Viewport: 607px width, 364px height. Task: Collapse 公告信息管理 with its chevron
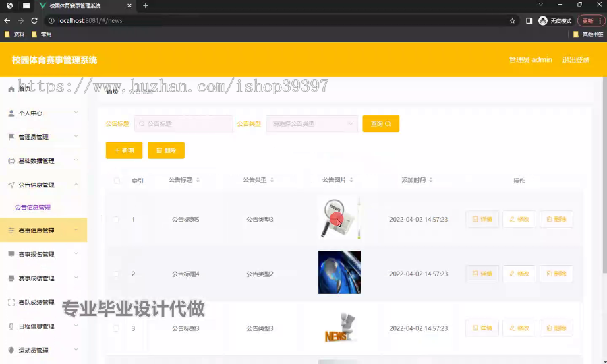[76, 185]
